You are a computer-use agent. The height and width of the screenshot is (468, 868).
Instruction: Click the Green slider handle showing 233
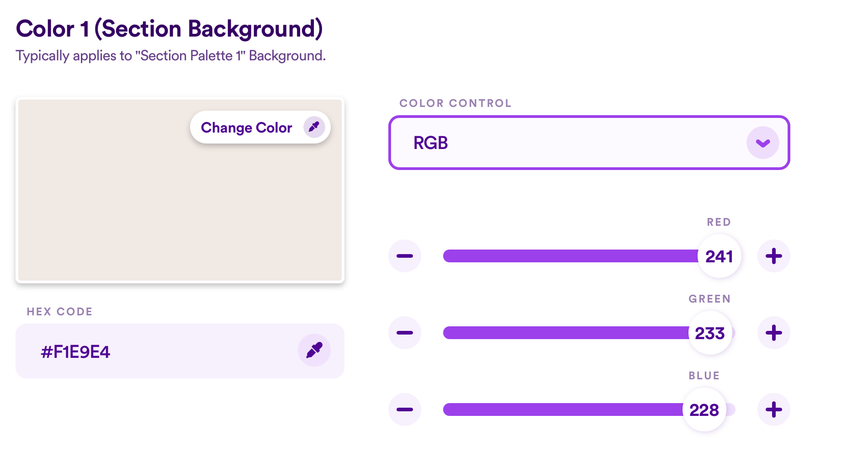(x=710, y=333)
